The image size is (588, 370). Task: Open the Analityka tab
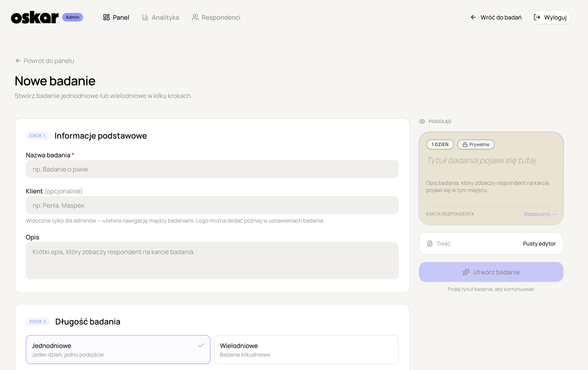tap(160, 17)
